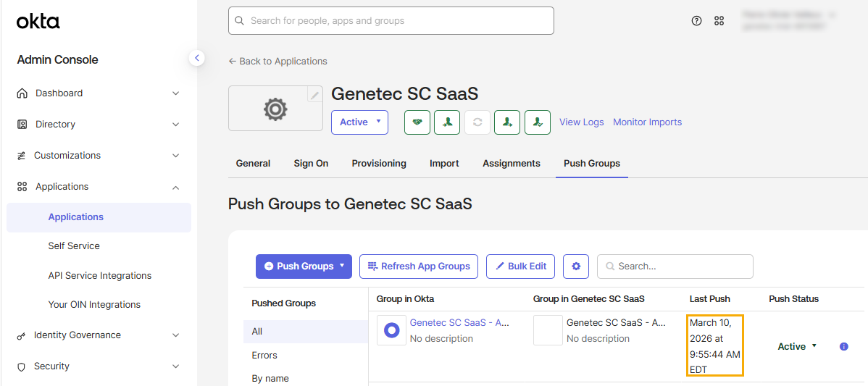Screen dimensions: 868x386
Task: Open Your OIN Integrations
Action: pos(94,305)
